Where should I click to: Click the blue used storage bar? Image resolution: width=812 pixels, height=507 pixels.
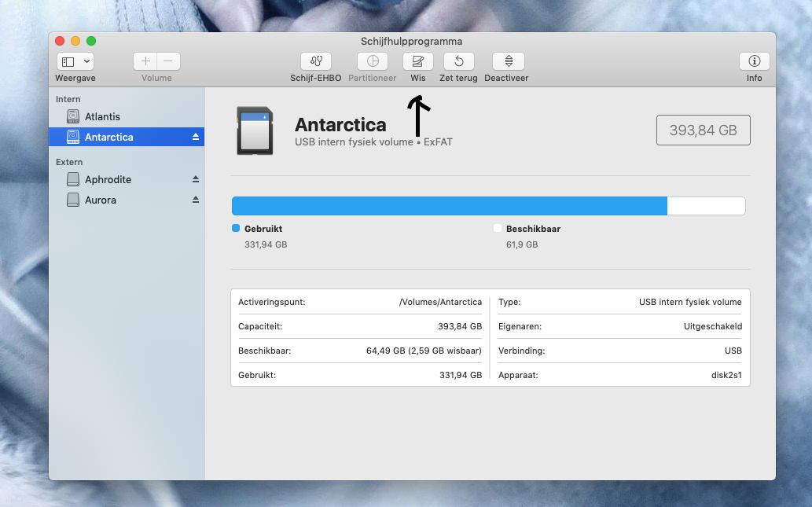coord(449,206)
